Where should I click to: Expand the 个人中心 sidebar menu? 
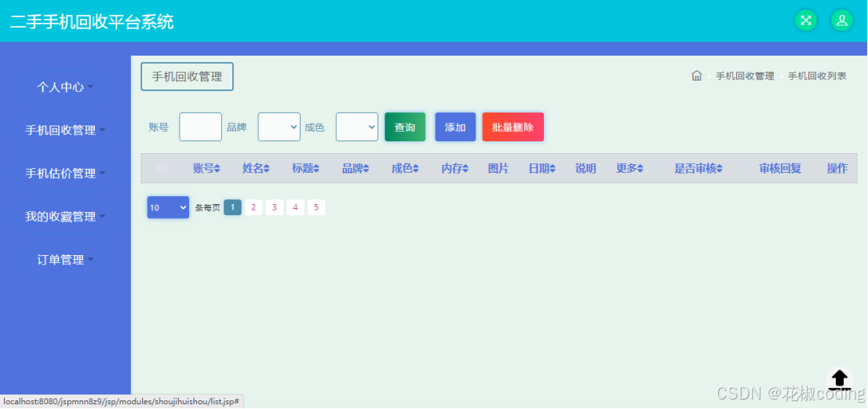[x=65, y=87]
